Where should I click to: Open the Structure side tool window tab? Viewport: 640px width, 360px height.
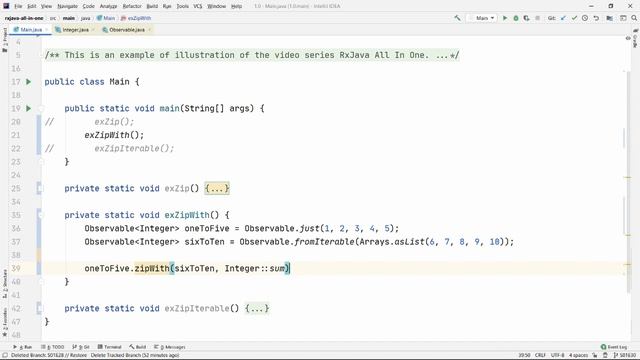point(4,283)
